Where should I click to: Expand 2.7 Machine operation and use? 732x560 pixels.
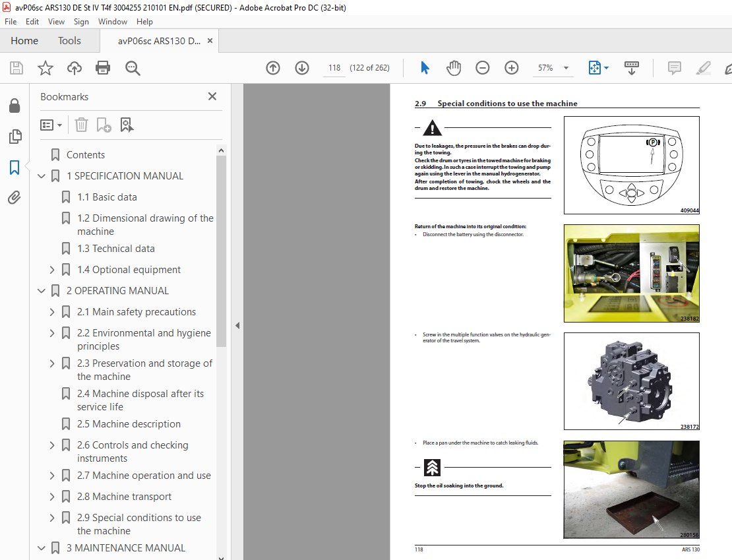[x=52, y=476]
